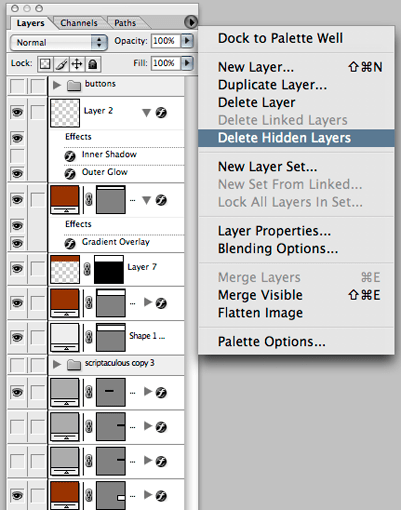Show the Inner Shadow effect visibility box
The height and width of the screenshot is (510, 401).
(17, 156)
